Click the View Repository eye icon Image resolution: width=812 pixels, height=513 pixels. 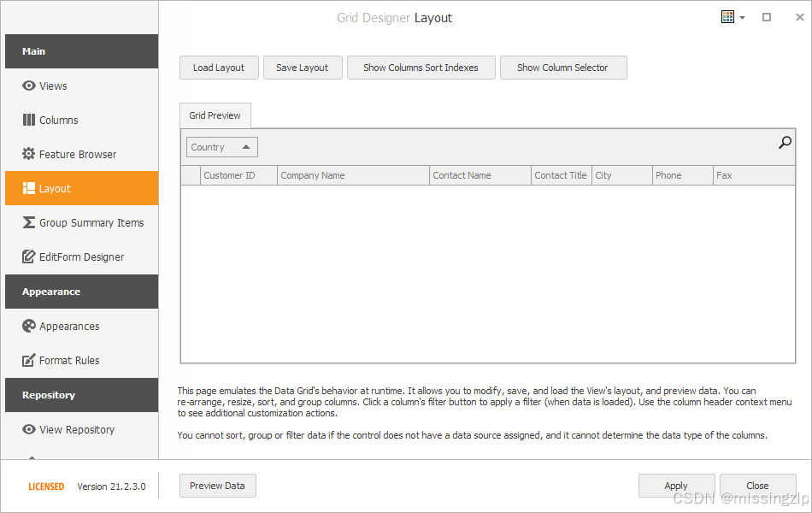(29, 429)
